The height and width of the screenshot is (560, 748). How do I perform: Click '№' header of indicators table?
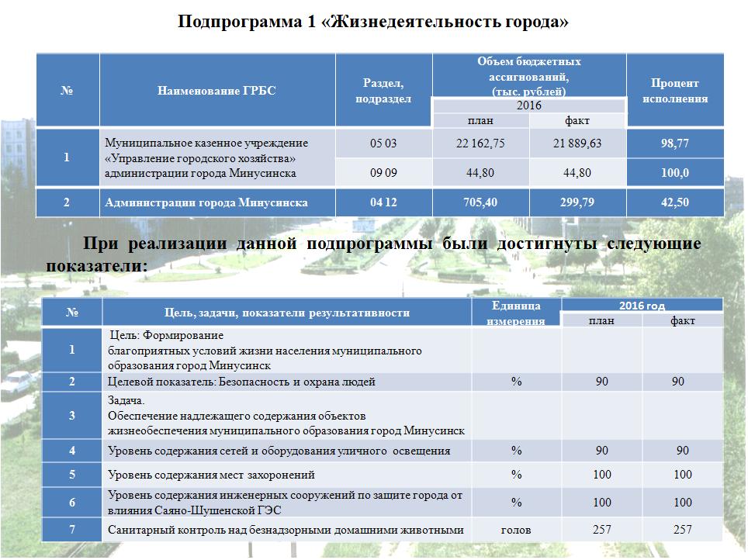(x=72, y=313)
